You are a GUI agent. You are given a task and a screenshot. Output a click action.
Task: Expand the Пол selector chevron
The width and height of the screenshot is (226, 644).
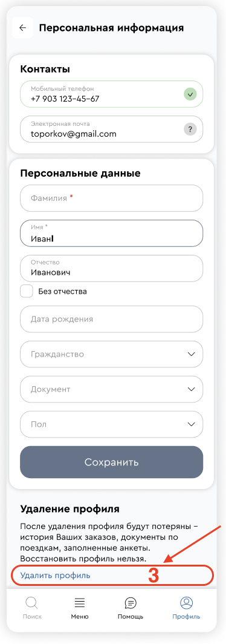[x=191, y=424]
